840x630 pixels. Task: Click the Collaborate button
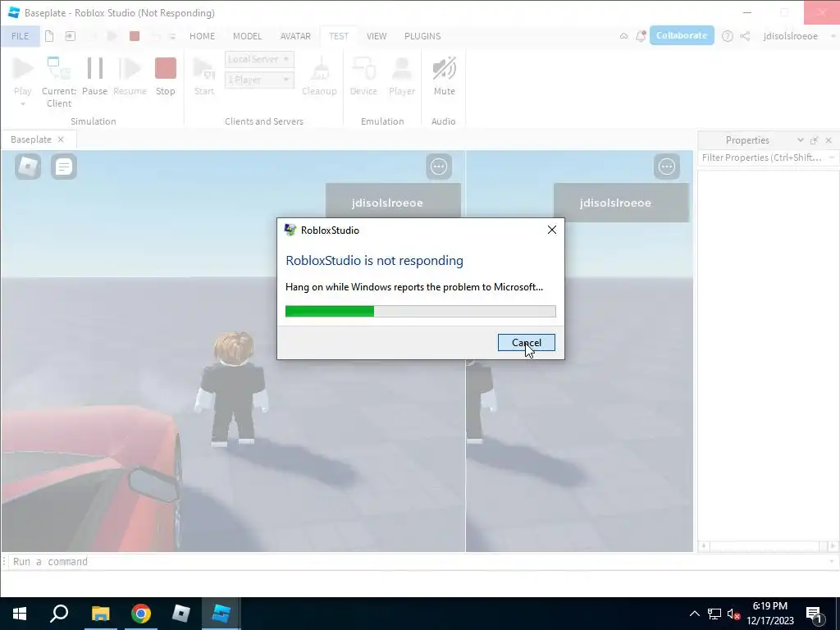point(682,35)
